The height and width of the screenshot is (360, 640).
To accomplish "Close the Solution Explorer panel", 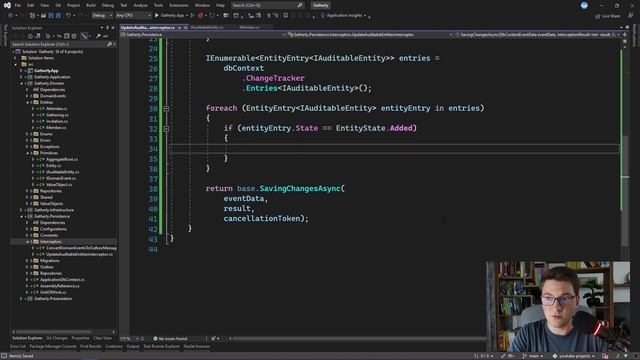I will (x=113, y=28).
